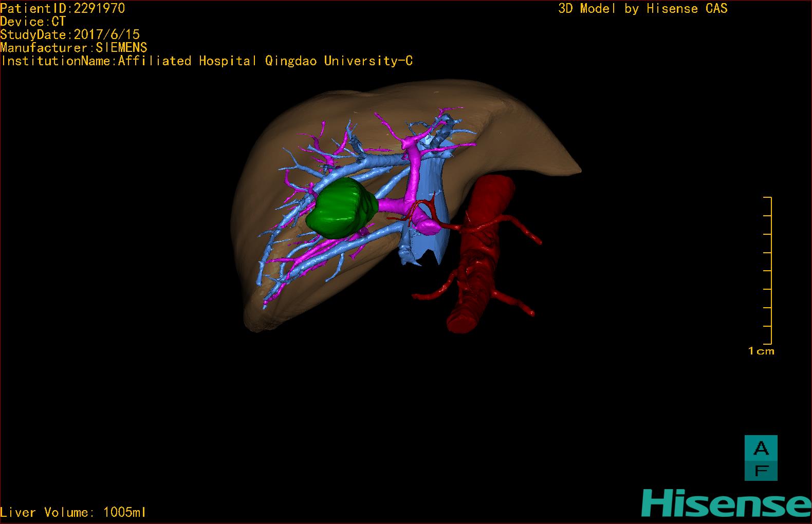Click the Manufacturer SIEMENS label
This screenshot has height=524, width=812.
73,48
